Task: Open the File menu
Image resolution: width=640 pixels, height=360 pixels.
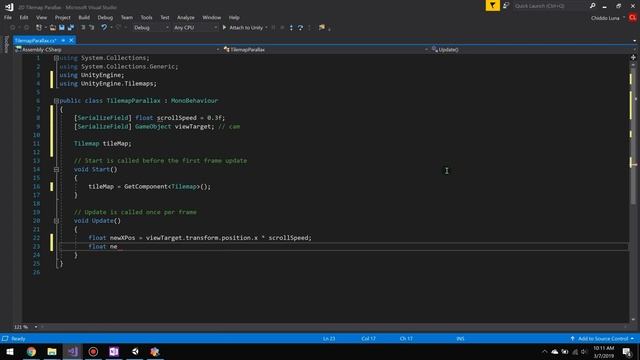Action: (8, 18)
